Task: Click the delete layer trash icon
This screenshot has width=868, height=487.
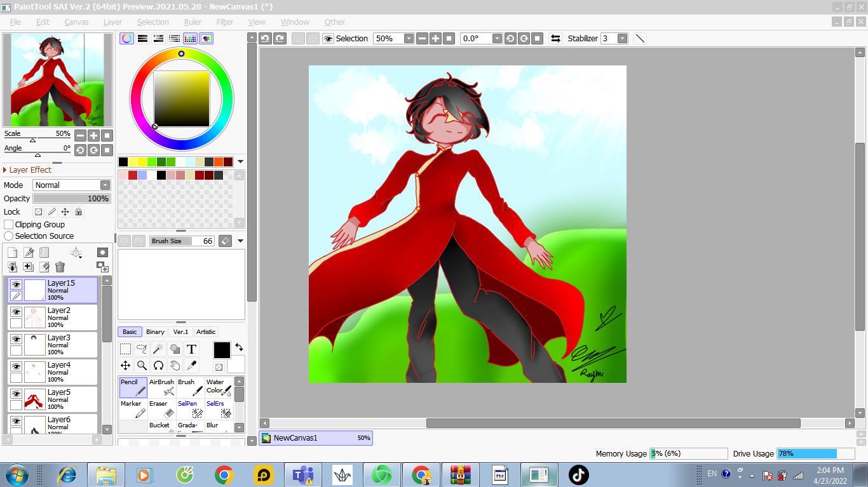Action: pyautogui.click(x=60, y=267)
